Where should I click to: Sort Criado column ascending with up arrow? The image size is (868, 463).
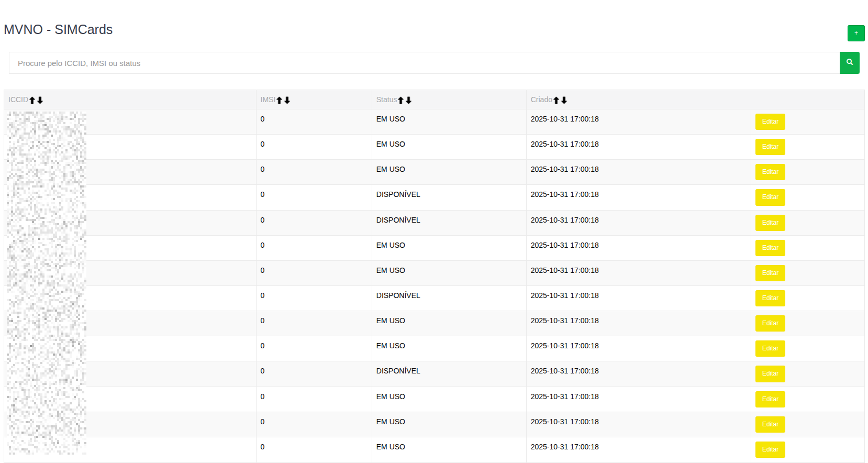557,100
